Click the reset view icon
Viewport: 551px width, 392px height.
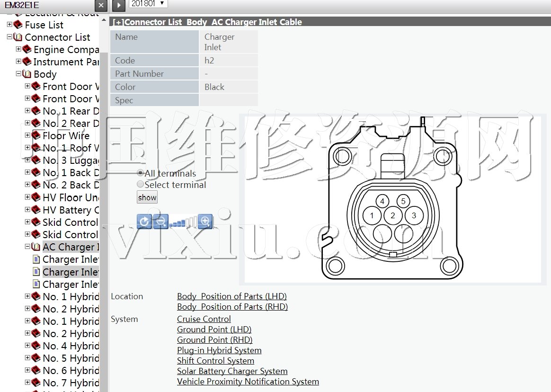(144, 221)
